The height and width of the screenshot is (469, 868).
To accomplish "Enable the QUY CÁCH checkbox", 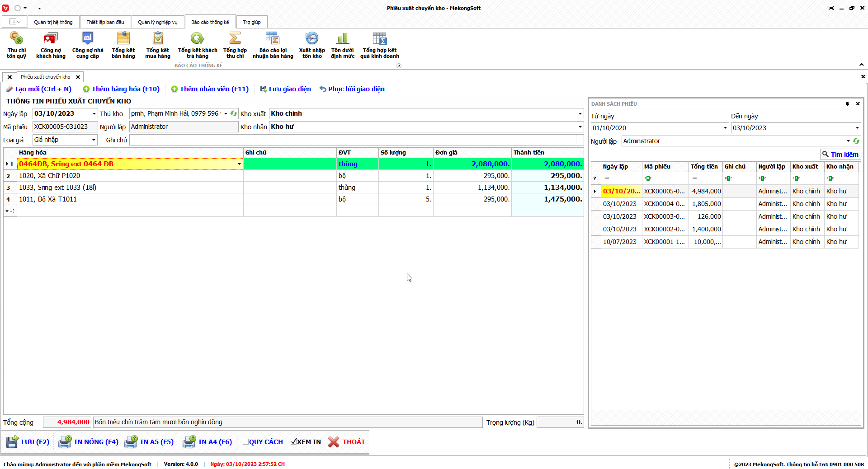I will [x=245, y=442].
